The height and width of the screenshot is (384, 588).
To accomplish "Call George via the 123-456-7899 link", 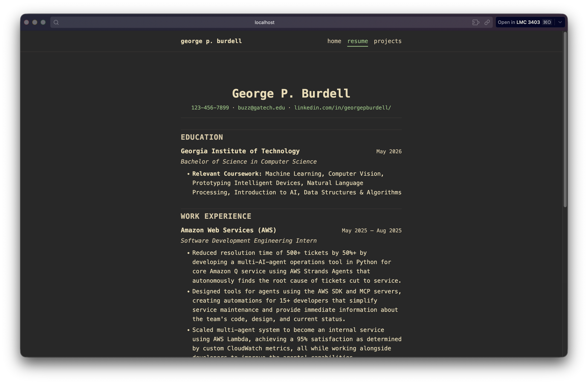I will tap(210, 108).
